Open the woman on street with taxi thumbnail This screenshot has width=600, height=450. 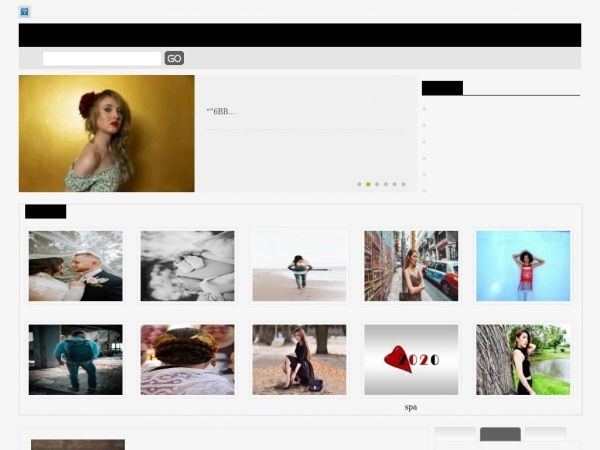click(411, 266)
